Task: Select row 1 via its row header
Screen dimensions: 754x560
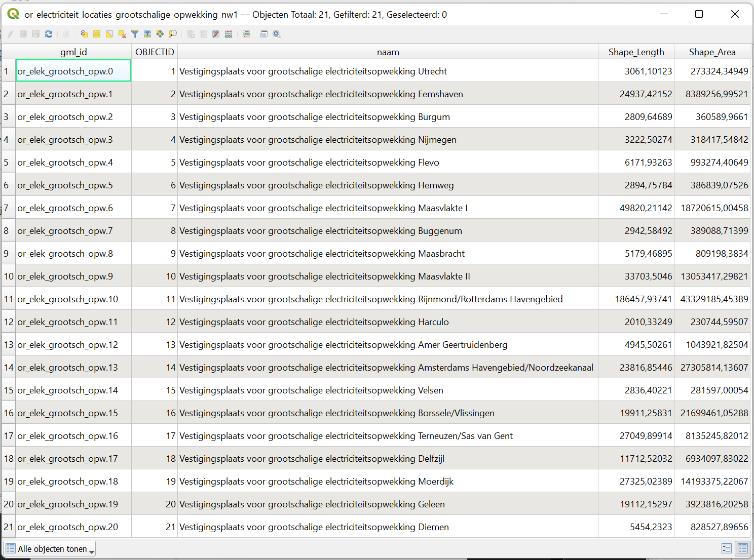Action: pyautogui.click(x=9, y=71)
